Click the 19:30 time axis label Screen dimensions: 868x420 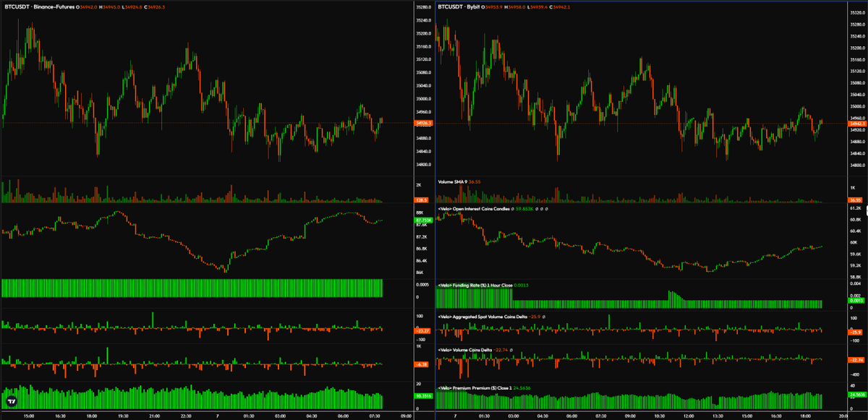point(123,416)
